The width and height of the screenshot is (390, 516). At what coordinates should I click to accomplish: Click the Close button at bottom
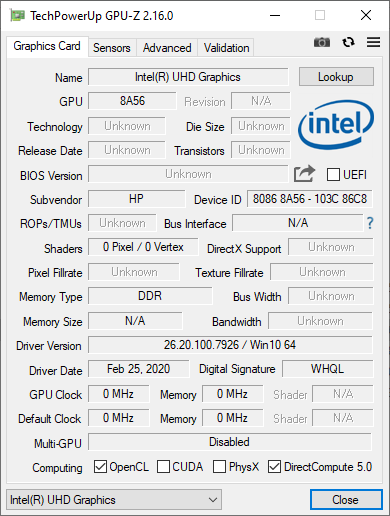(346, 500)
